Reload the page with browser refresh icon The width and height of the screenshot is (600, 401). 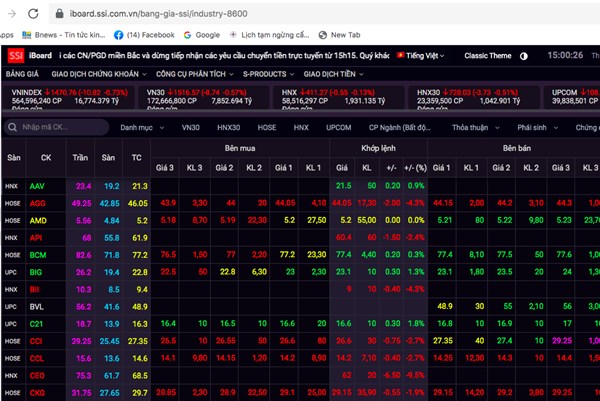(x=34, y=14)
